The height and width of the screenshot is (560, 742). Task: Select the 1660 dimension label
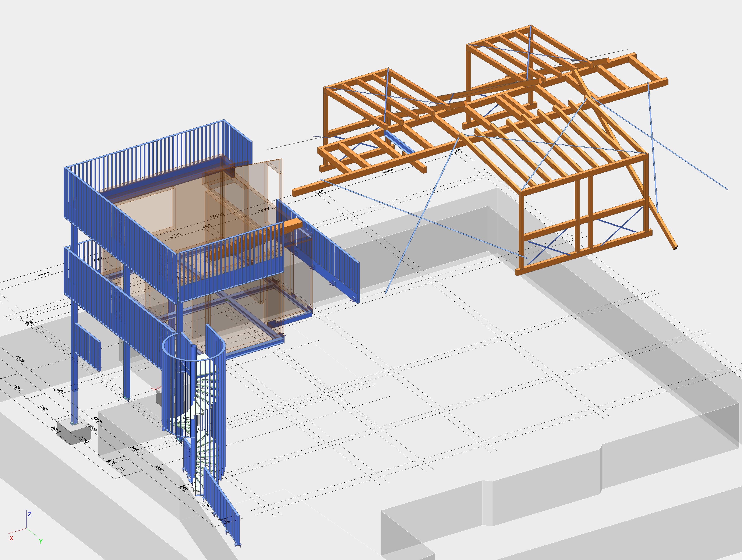click(44, 408)
